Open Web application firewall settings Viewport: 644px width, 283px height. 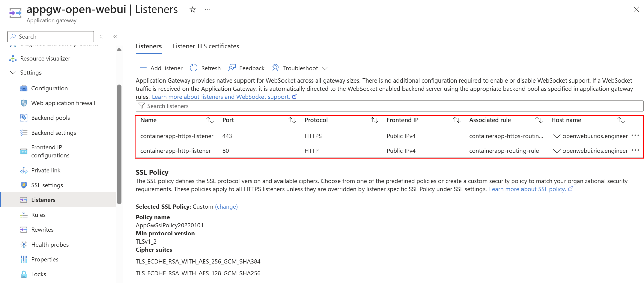point(63,103)
